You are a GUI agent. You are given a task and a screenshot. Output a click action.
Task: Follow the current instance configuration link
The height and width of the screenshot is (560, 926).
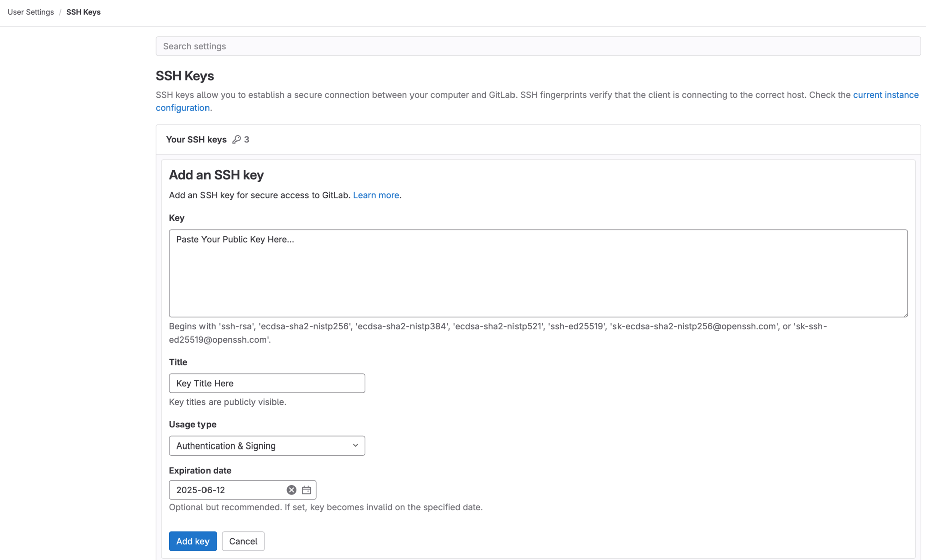(886, 95)
